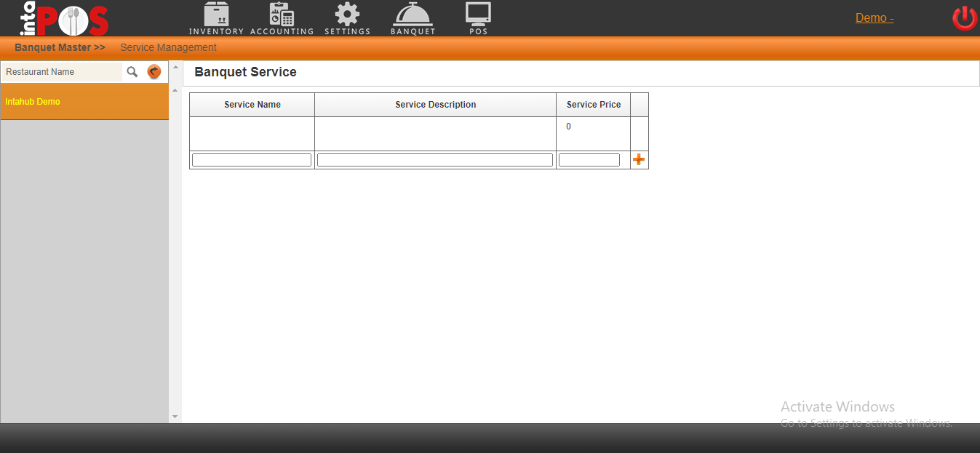Click the red power logout icon
Image resolution: width=980 pixels, height=453 pixels.
[965, 18]
